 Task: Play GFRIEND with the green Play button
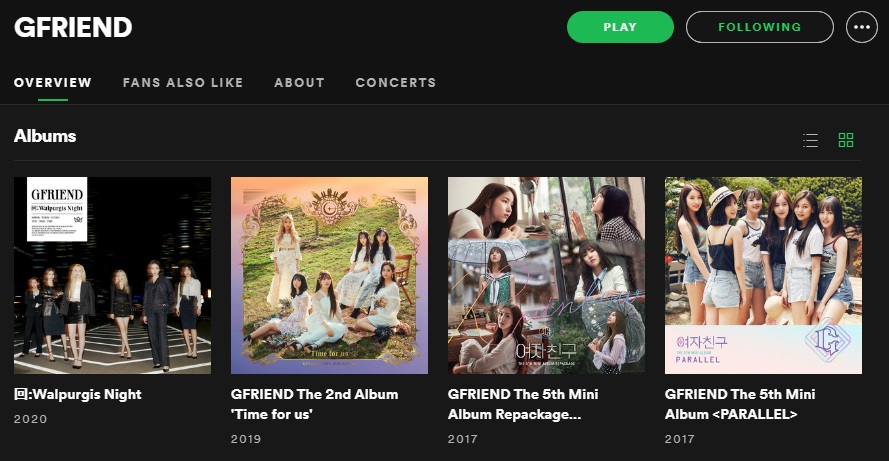[x=620, y=27]
